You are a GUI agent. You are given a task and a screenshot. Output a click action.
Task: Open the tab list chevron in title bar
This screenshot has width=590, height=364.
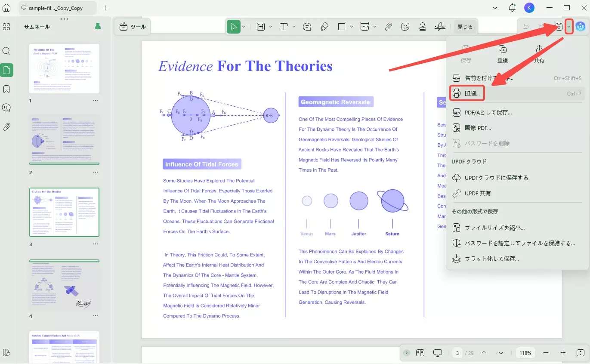pyautogui.click(x=495, y=8)
